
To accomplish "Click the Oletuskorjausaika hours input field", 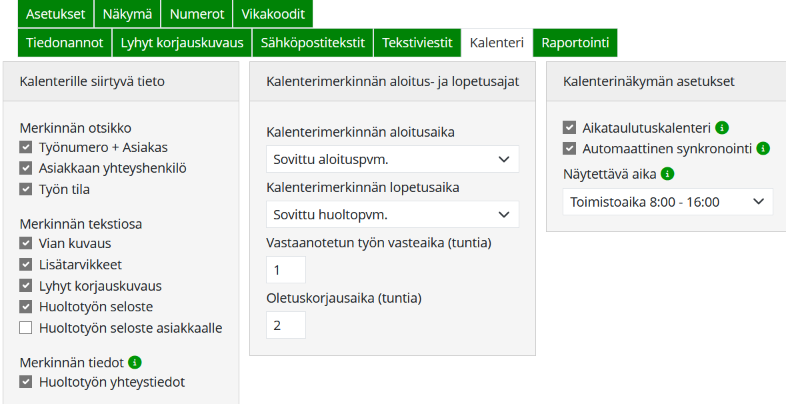I will (286, 325).
